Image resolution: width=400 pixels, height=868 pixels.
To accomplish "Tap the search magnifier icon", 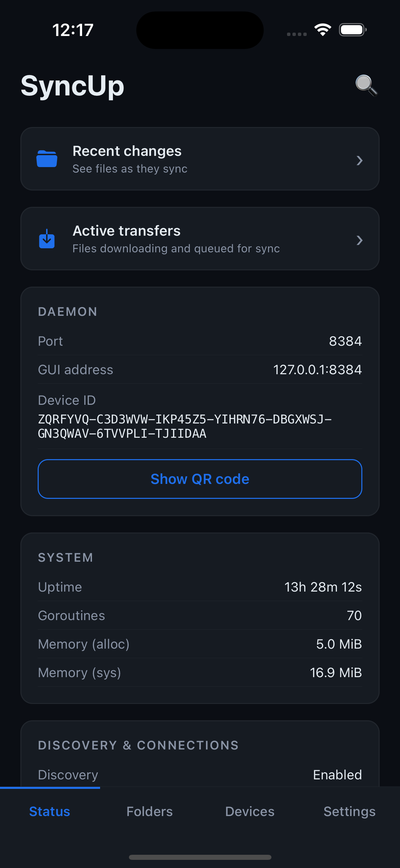I will pyautogui.click(x=366, y=85).
